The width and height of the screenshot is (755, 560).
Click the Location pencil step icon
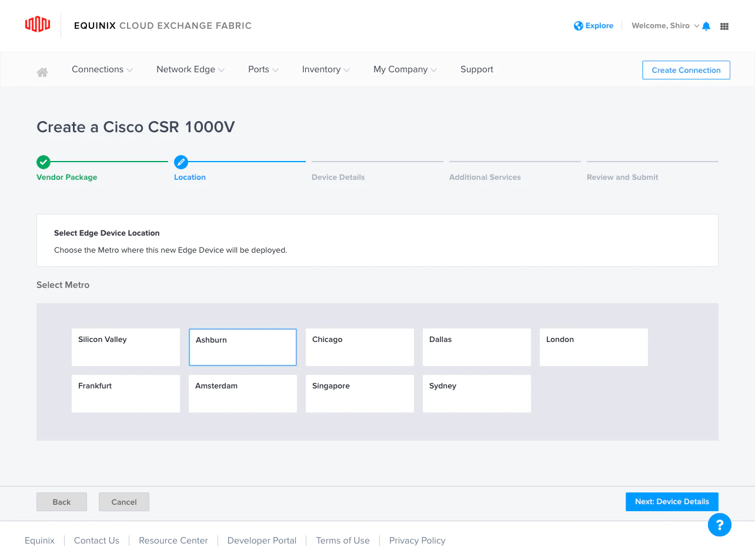(x=181, y=162)
